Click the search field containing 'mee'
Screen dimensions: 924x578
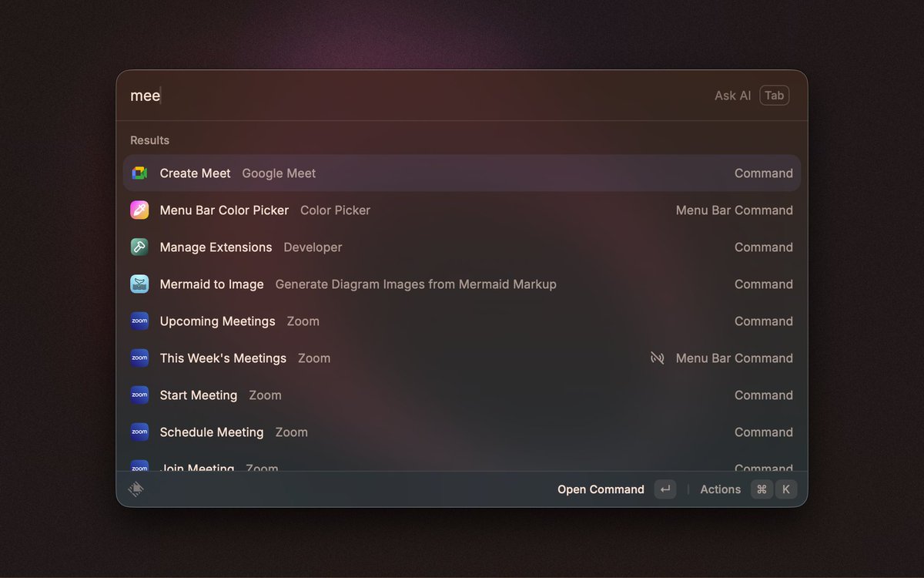click(416, 96)
